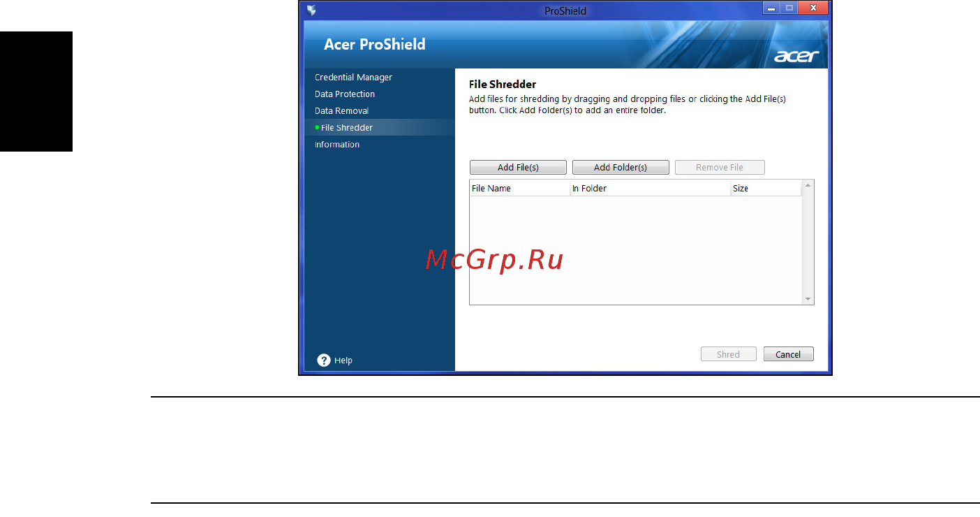Image resolution: width=980 pixels, height=517 pixels.
Task: Sort by Size column header
Action: pyautogui.click(x=766, y=189)
